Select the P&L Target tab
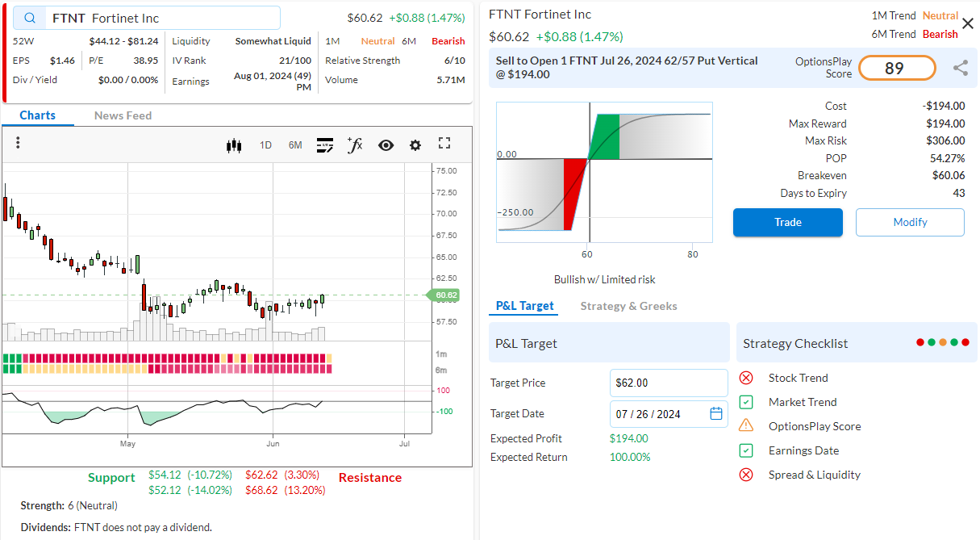980x540 pixels. pos(525,306)
